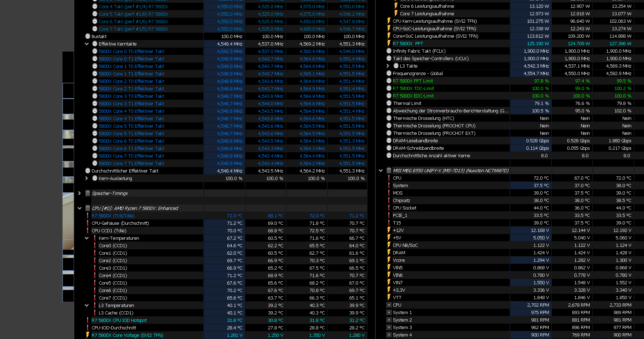
Task: Click the fan icon of CPU RPM row
Action: tap(389, 305)
